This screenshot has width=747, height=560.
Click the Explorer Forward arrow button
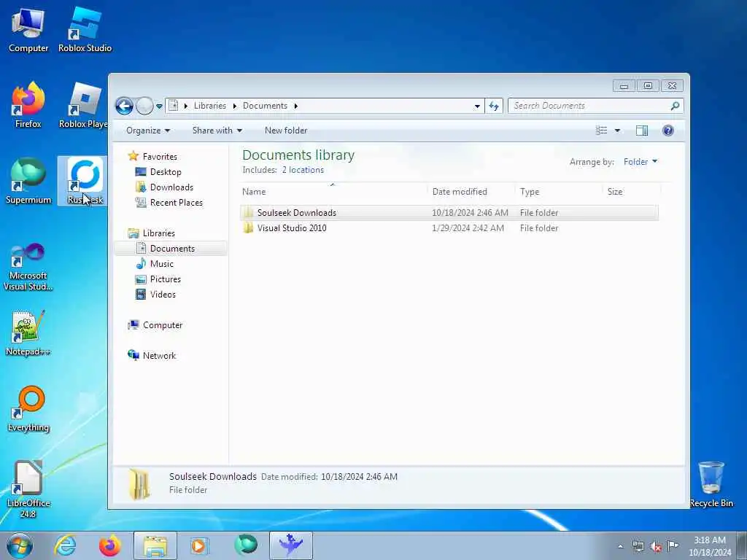[x=144, y=106]
